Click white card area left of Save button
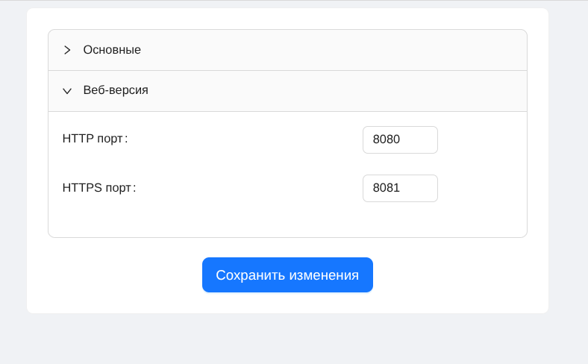Viewport: 588px width, 364px height. (112, 275)
